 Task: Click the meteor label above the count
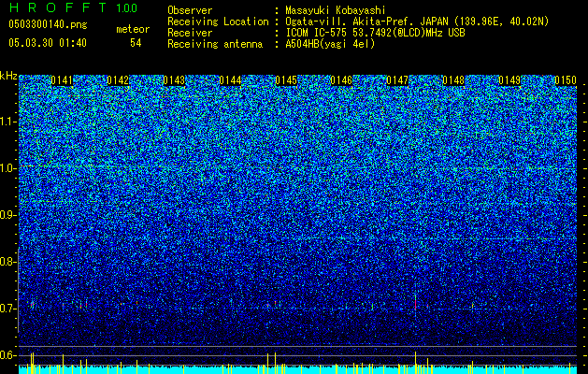133,29
